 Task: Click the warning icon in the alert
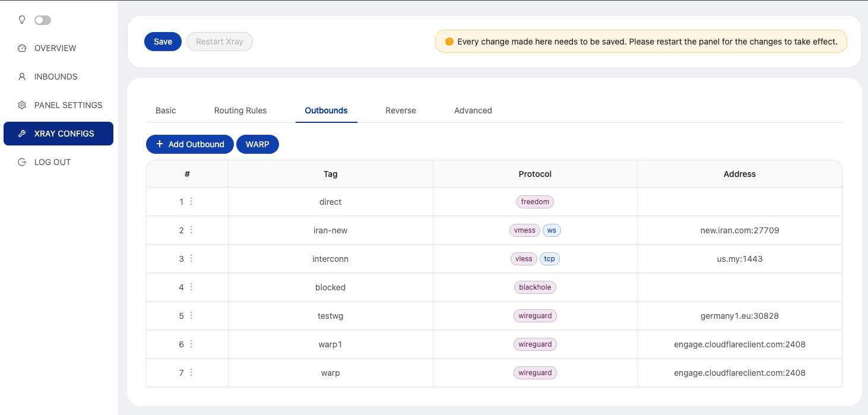tap(449, 42)
